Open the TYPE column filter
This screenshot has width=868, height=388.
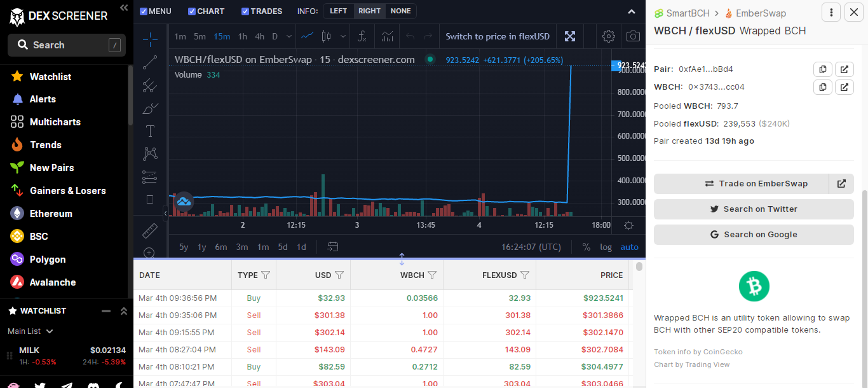(x=266, y=275)
